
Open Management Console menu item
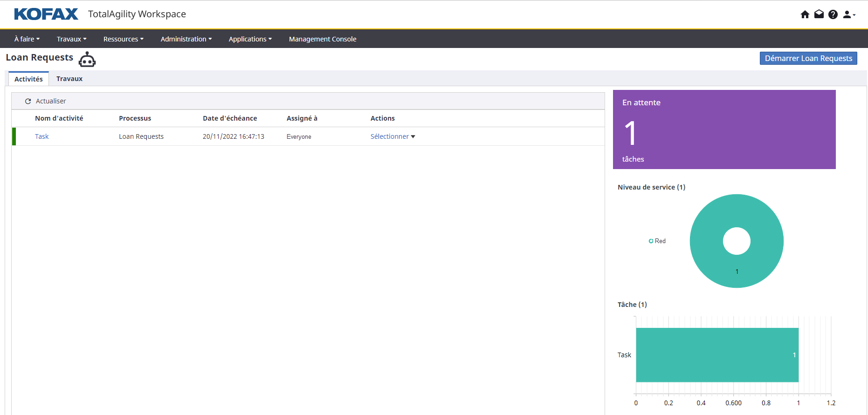(x=322, y=39)
